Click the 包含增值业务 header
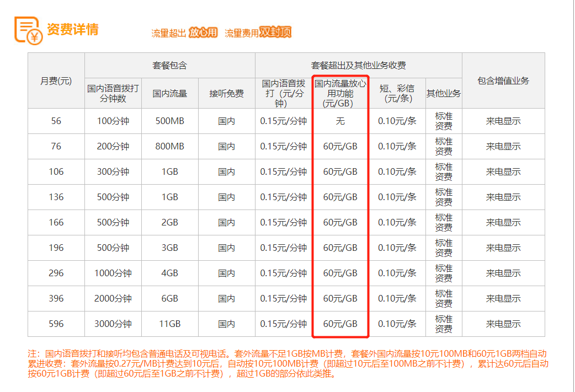The width and height of the screenshot is (575, 392). click(503, 80)
